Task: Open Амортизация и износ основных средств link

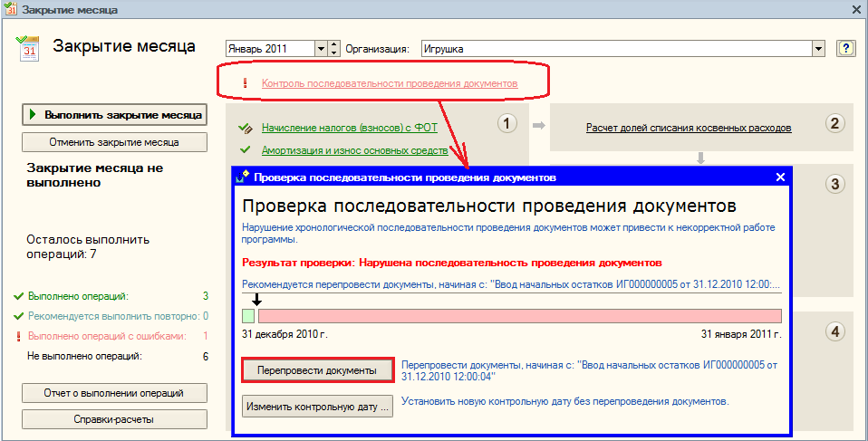Action: (x=355, y=150)
